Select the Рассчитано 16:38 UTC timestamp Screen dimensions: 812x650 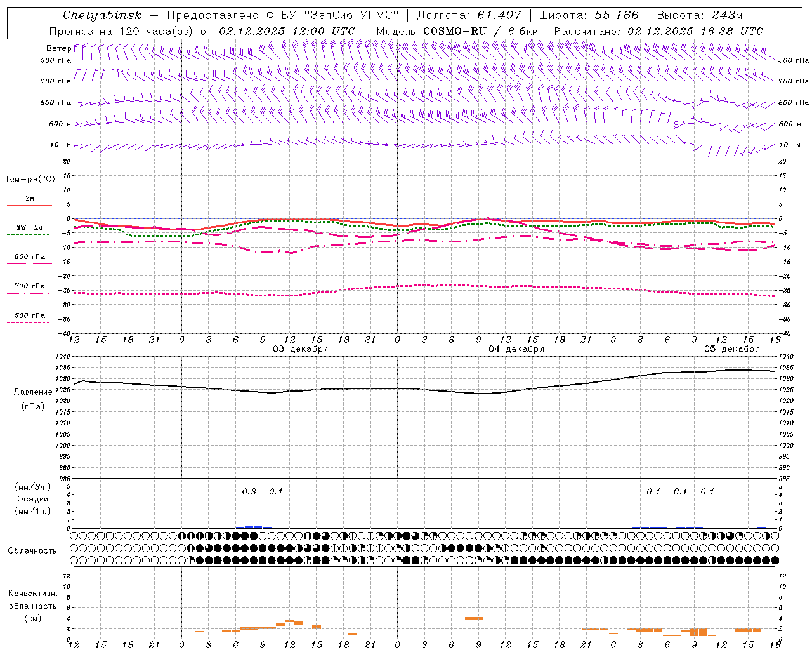[658, 31]
